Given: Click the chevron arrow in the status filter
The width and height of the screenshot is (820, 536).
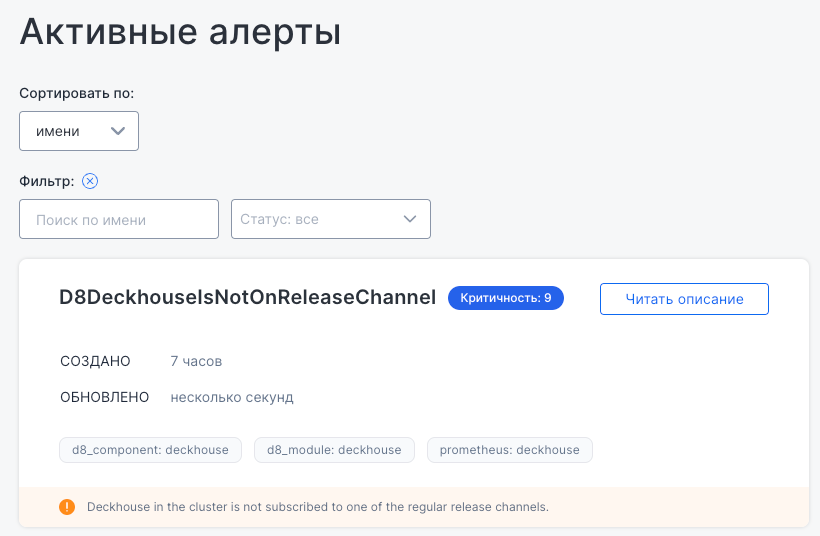Looking at the screenshot, I should pos(410,219).
